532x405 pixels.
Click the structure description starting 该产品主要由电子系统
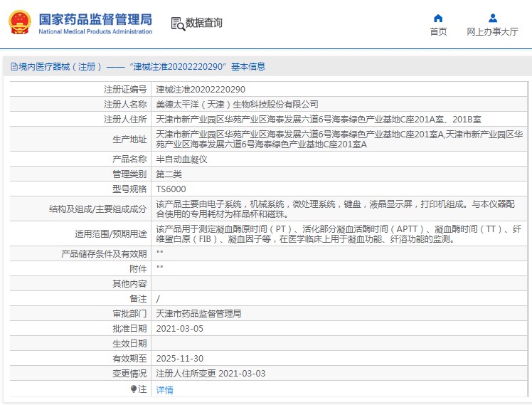(336, 209)
